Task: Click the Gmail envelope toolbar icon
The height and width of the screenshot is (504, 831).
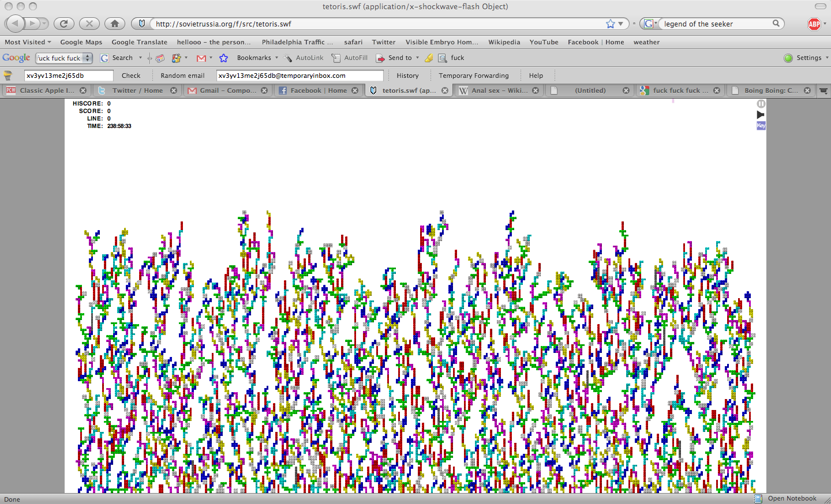Action: tap(201, 58)
